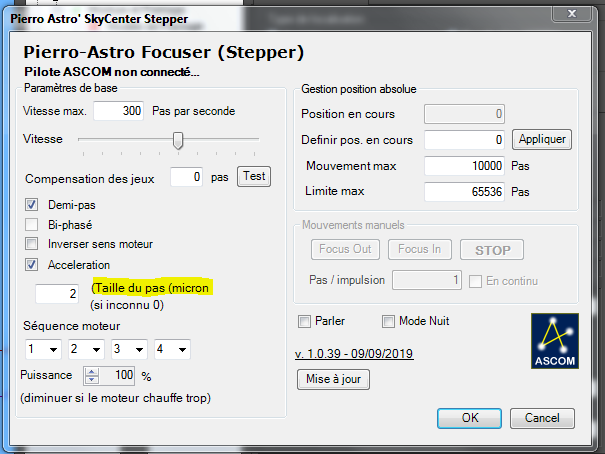The image size is (605, 454).
Task: Turn on Mode Nuit checkbox
Action: pos(389,321)
